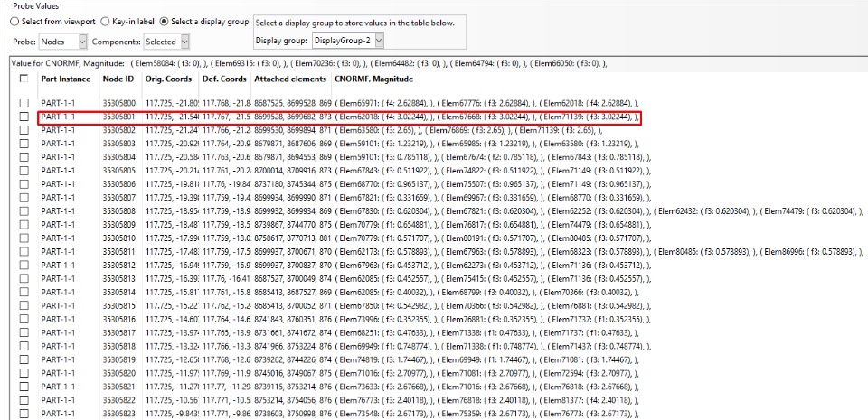Click CNORMF value starting 'Elem62173: (f3: 0.578893)'

[599, 251]
